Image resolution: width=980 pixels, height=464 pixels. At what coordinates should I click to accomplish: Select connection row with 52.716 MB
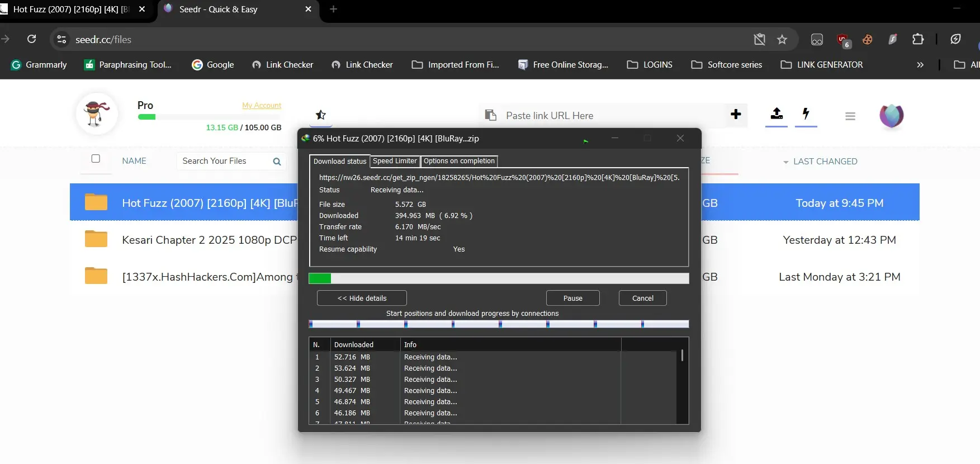tap(493, 357)
